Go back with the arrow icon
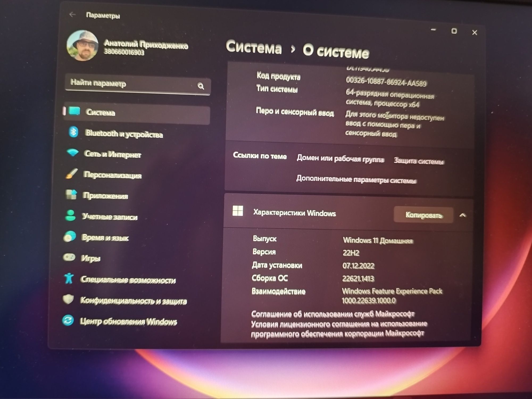 click(72, 15)
